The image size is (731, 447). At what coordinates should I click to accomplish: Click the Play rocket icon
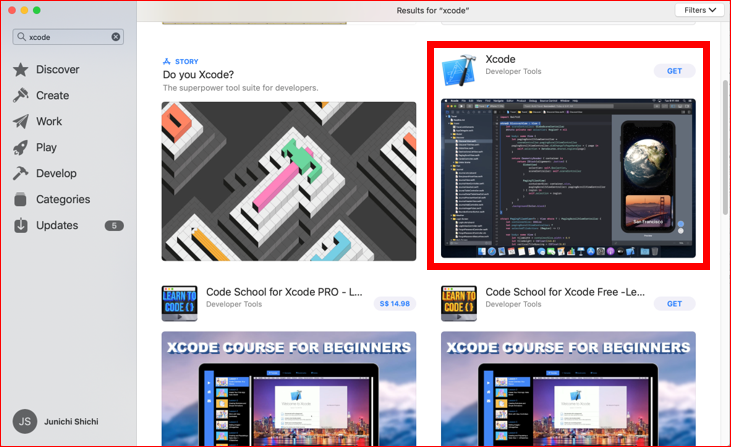pos(21,147)
